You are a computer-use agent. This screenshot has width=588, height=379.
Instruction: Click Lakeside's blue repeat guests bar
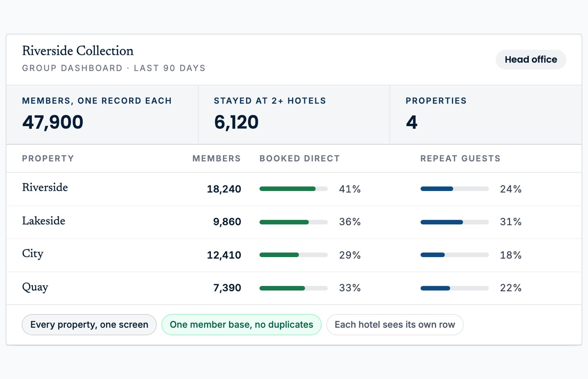442,222
